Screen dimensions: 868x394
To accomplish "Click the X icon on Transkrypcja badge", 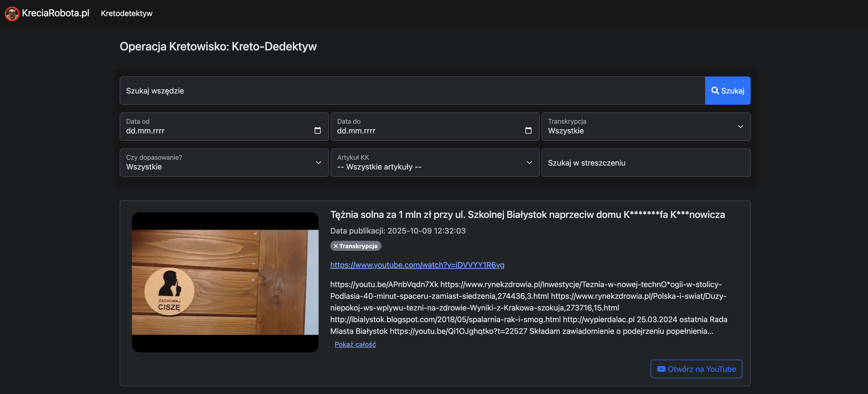I will [336, 246].
